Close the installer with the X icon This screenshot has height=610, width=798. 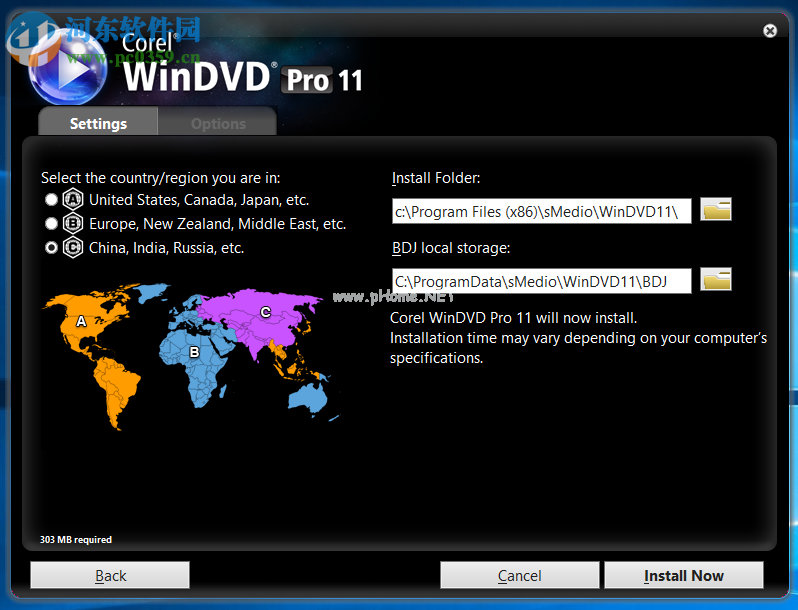click(x=770, y=31)
